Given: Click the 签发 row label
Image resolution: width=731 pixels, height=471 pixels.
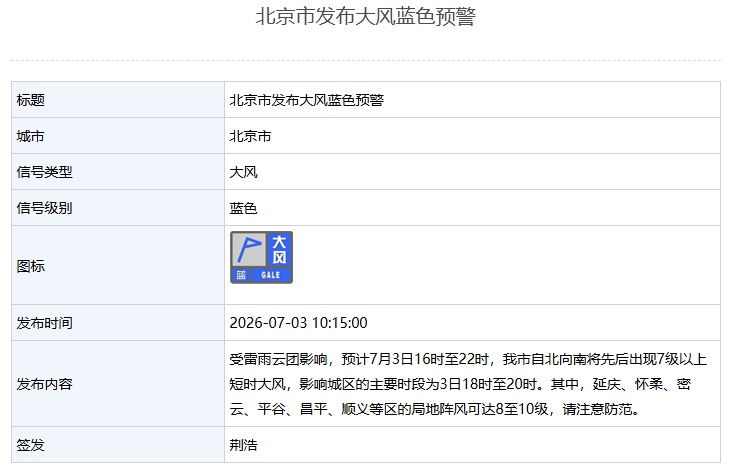Looking at the screenshot, I should coord(31,445).
